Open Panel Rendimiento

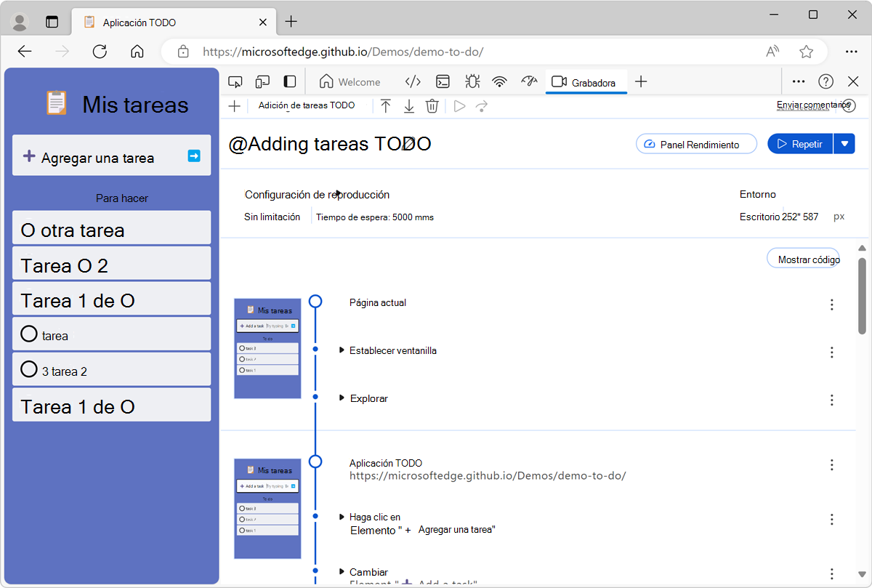tap(696, 144)
